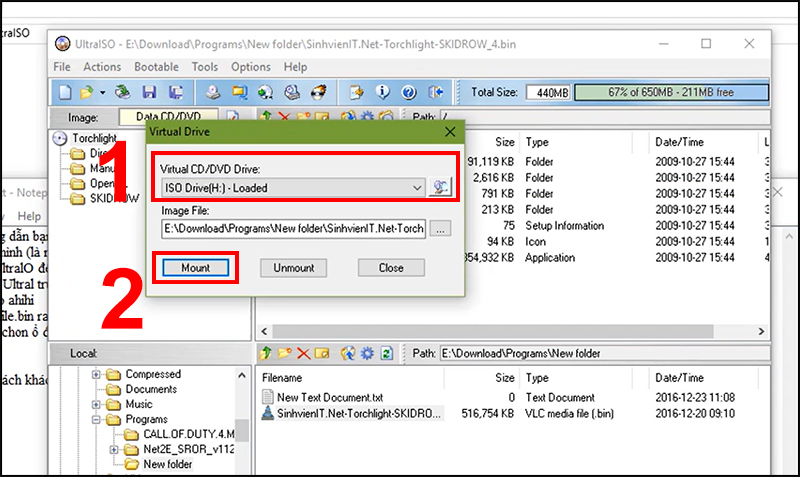
Task: Select the Documents folder in Local tree
Action: click(x=151, y=389)
